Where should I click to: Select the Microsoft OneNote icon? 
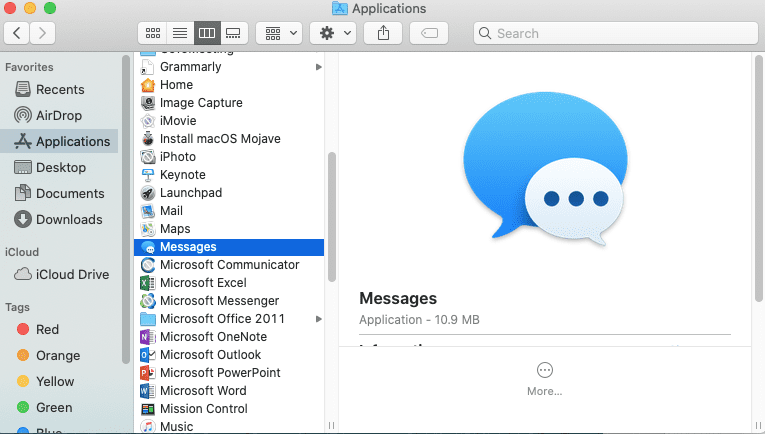pyautogui.click(x=148, y=337)
